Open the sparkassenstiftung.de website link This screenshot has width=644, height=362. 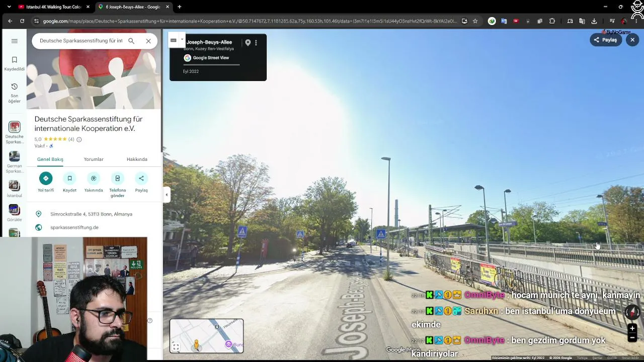click(x=74, y=227)
